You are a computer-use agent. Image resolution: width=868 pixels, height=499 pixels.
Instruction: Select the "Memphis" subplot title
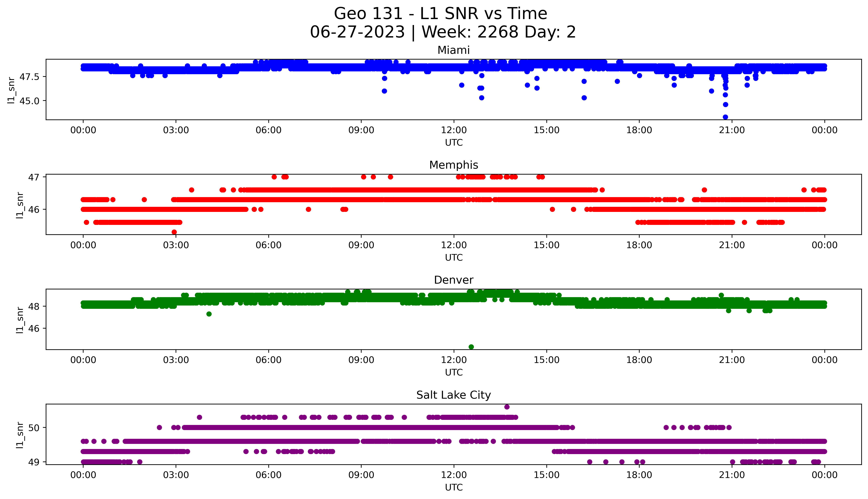click(x=453, y=165)
